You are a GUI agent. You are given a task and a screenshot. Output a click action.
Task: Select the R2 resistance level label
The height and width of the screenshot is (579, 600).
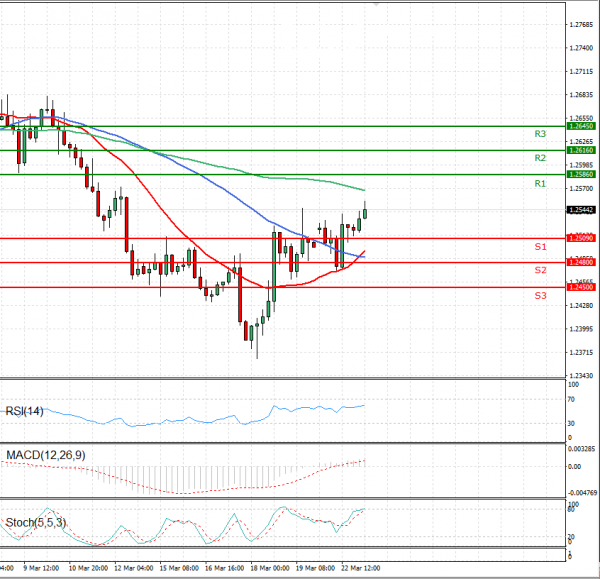pos(539,158)
